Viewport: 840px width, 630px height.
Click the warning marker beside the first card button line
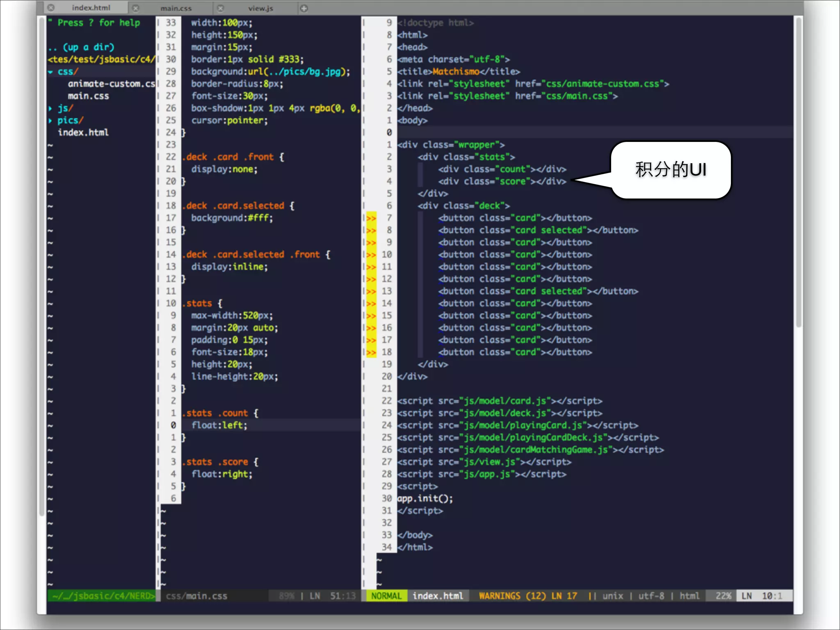[371, 218]
